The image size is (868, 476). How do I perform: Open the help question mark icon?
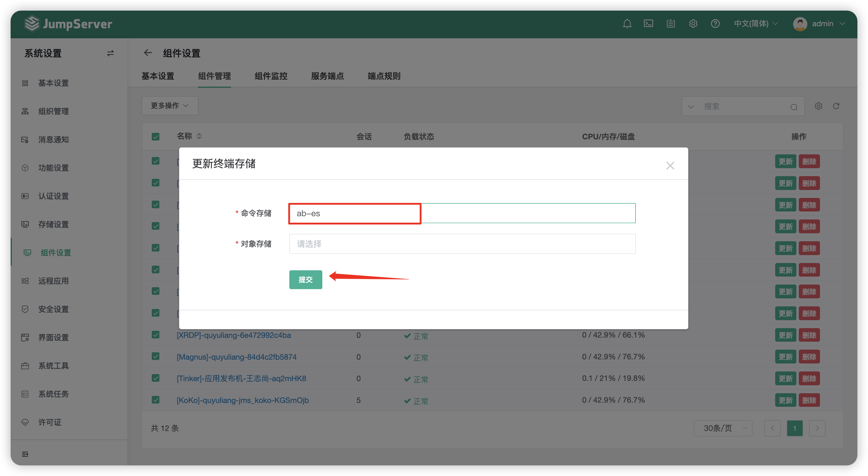[x=715, y=24]
